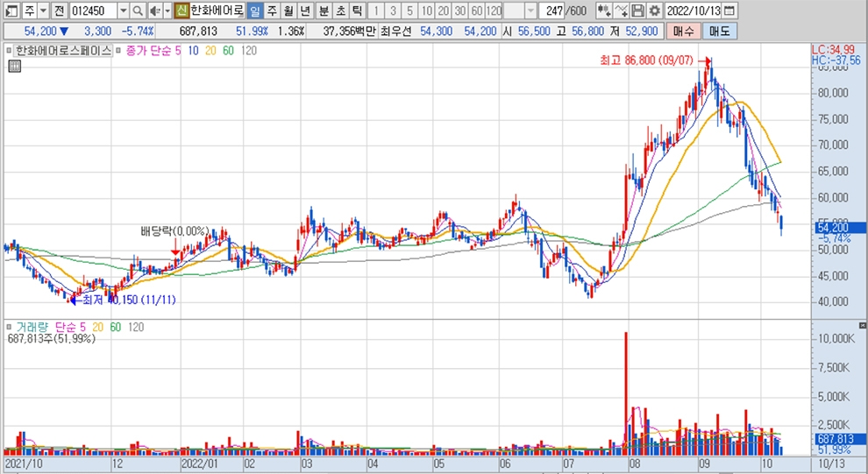
Task: Switch to 분 minute chart period
Action: pos(324,11)
